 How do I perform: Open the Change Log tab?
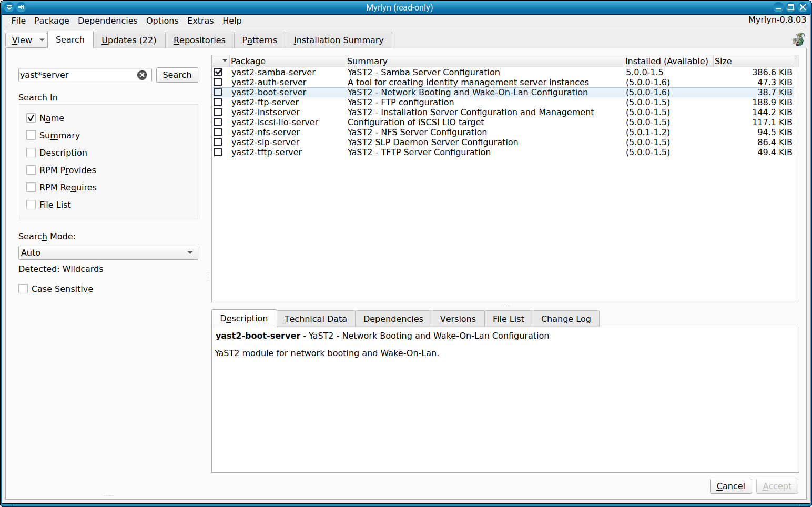click(566, 319)
